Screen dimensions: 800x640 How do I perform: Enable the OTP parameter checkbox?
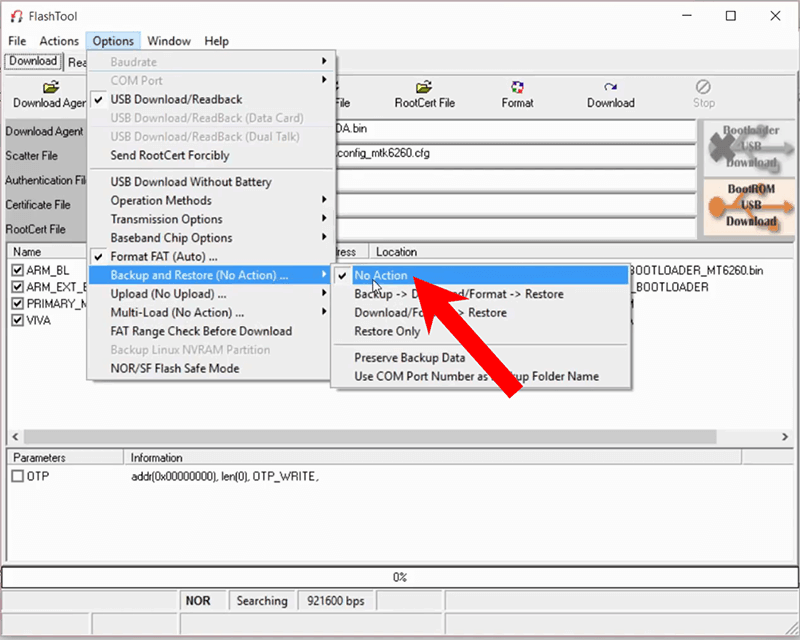click(x=18, y=476)
